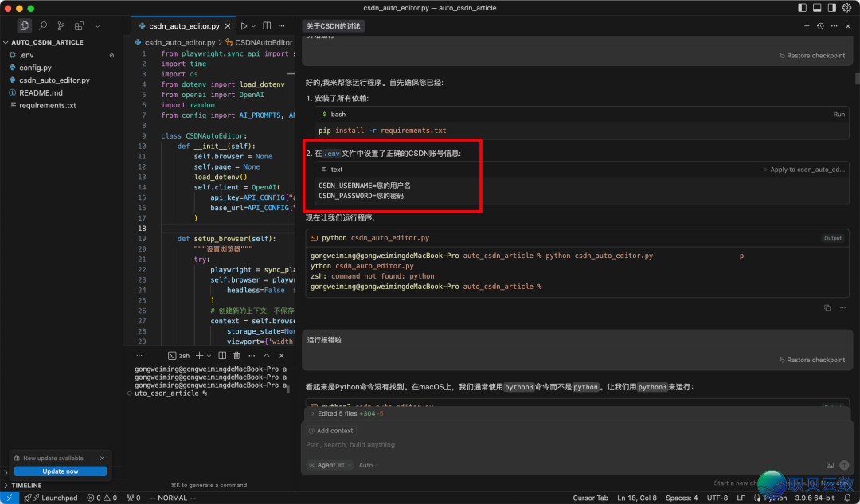Click the Update now button
The image size is (860, 504).
click(60, 471)
